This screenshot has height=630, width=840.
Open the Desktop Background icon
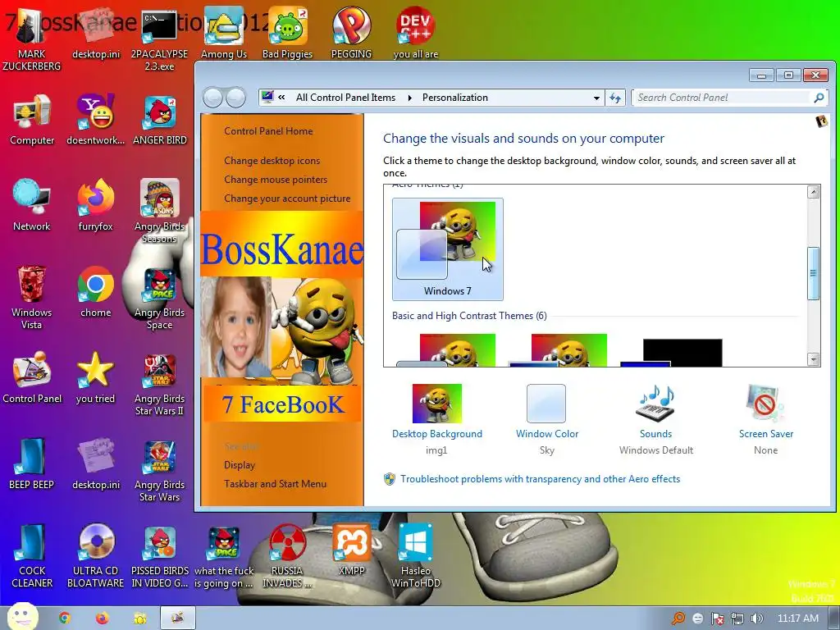(436, 404)
